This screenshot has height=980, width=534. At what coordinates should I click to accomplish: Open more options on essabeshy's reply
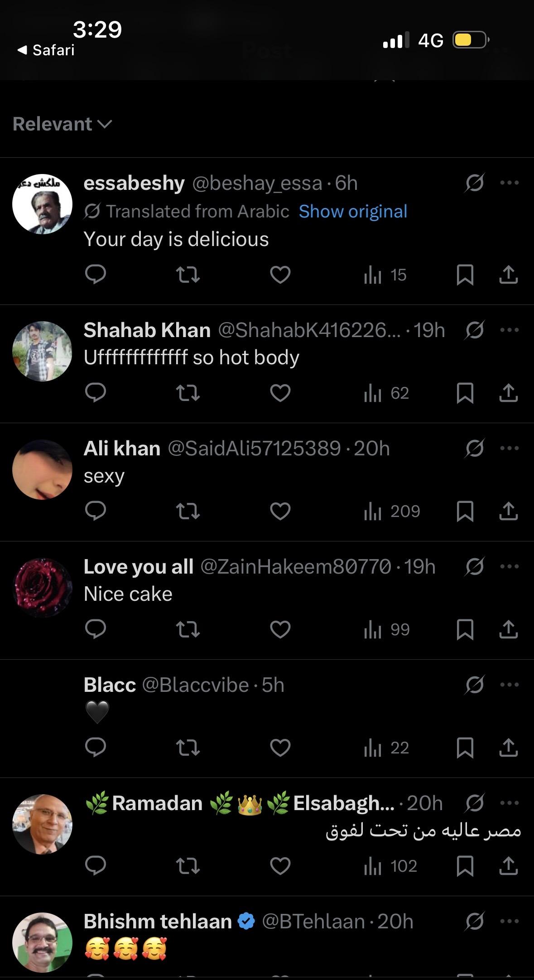pyautogui.click(x=509, y=183)
